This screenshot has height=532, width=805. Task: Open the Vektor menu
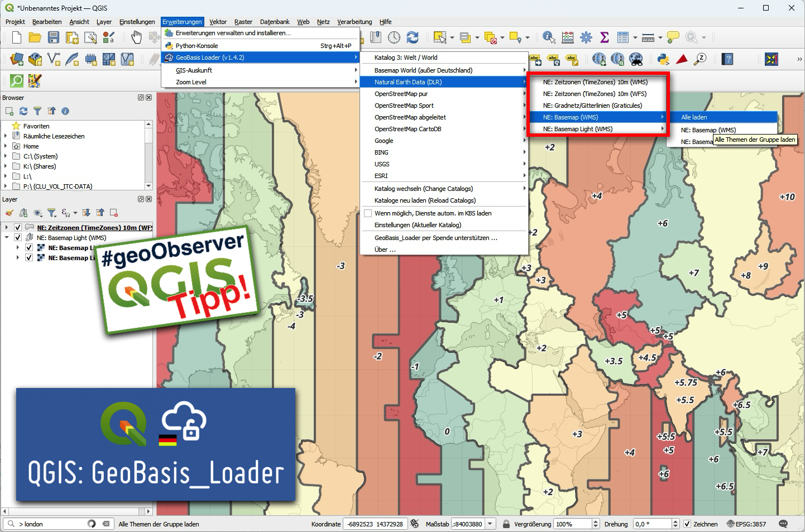point(218,22)
